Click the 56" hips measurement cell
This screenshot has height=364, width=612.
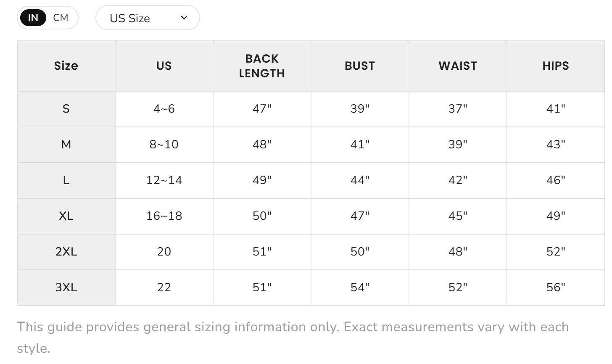556,288
